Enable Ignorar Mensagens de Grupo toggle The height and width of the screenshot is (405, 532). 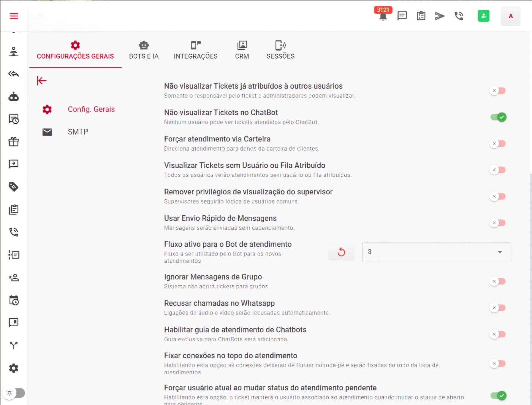click(498, 281)
